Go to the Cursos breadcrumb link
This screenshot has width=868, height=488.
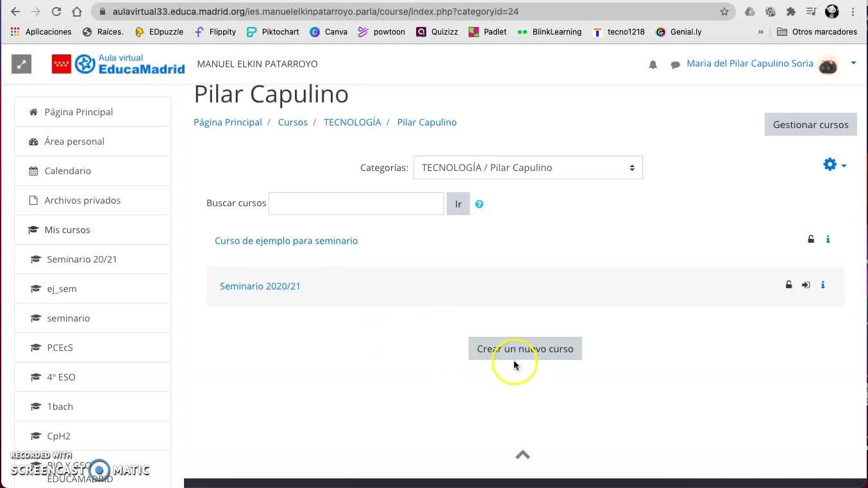click(292, 122)
